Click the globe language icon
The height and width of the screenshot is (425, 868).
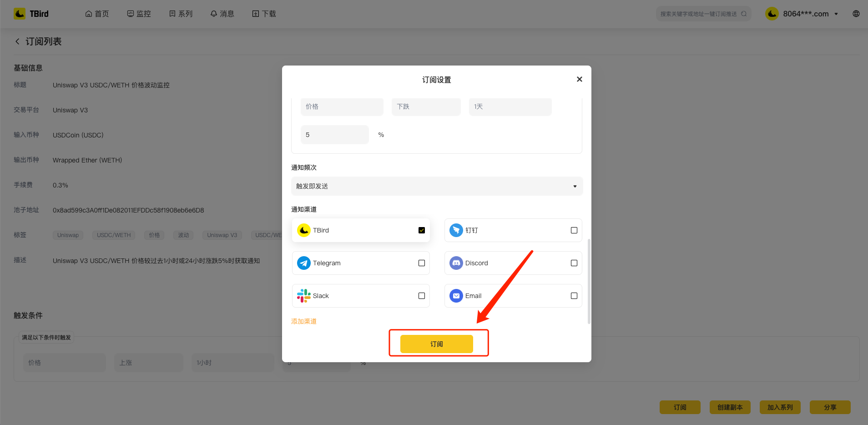(856, 14)
